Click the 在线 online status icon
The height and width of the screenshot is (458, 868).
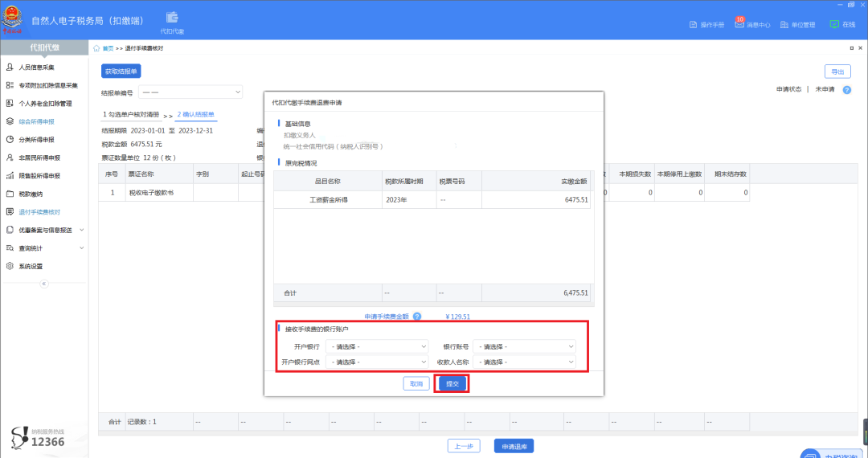(x=834, y=24)
